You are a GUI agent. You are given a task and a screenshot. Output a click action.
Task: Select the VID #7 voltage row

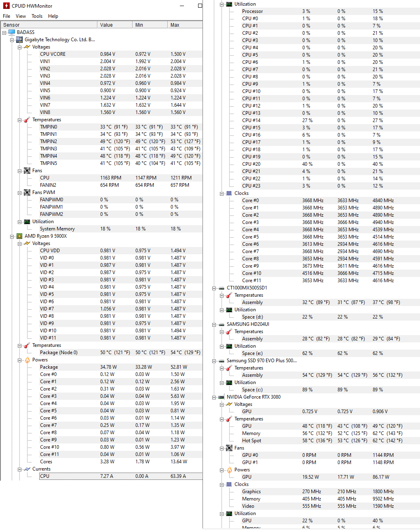121,309
